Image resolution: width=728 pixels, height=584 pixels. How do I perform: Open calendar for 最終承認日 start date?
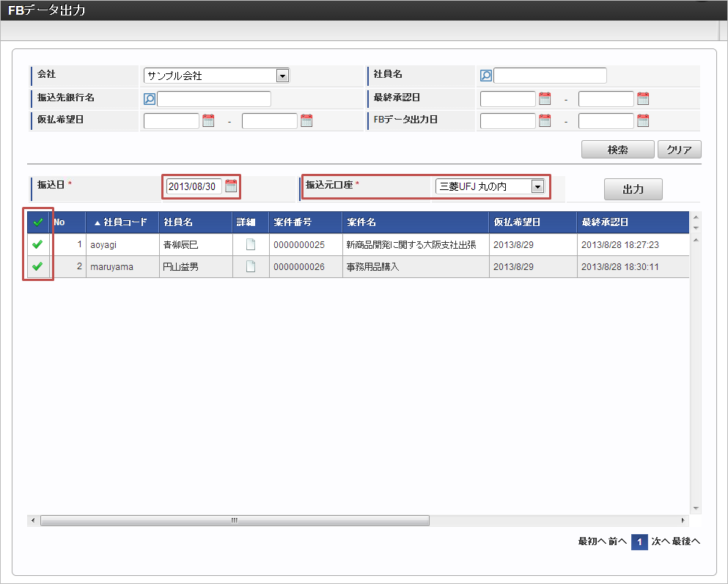click(545, 99)
